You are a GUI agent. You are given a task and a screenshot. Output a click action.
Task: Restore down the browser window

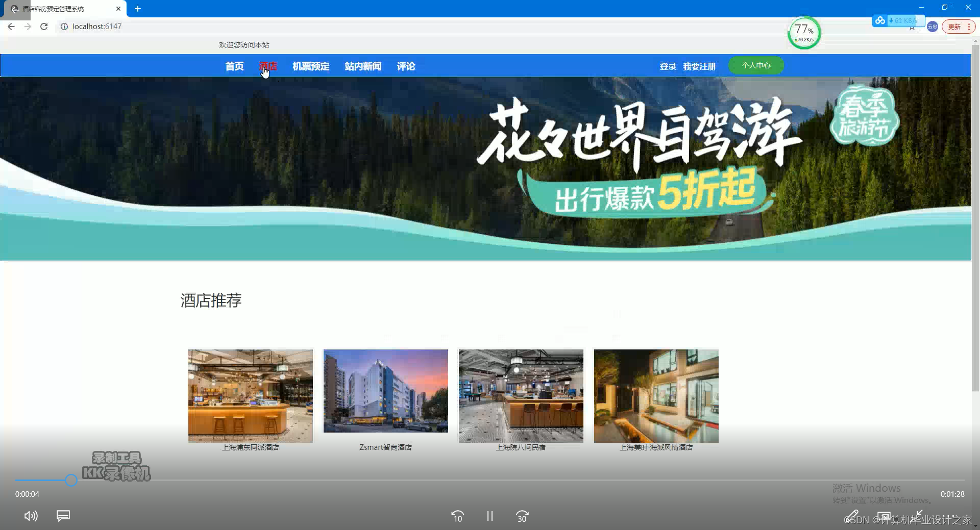pos(945,8)
